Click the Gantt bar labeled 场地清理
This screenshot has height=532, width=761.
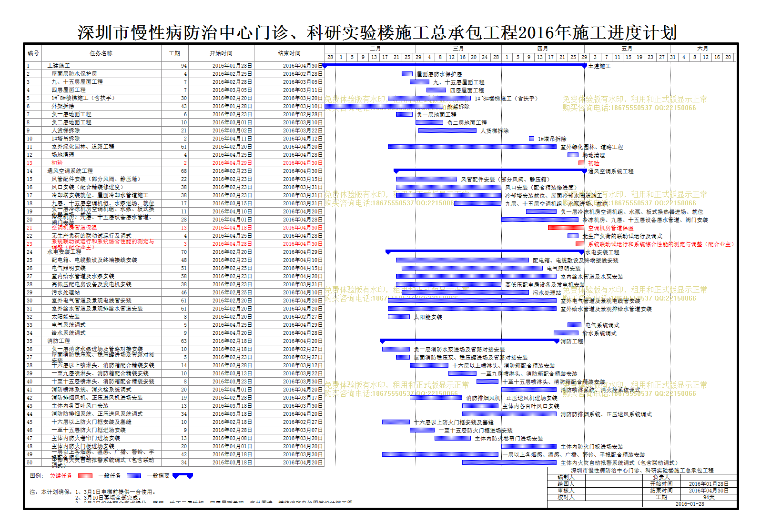pyautogui.click(x=573, y=155)
